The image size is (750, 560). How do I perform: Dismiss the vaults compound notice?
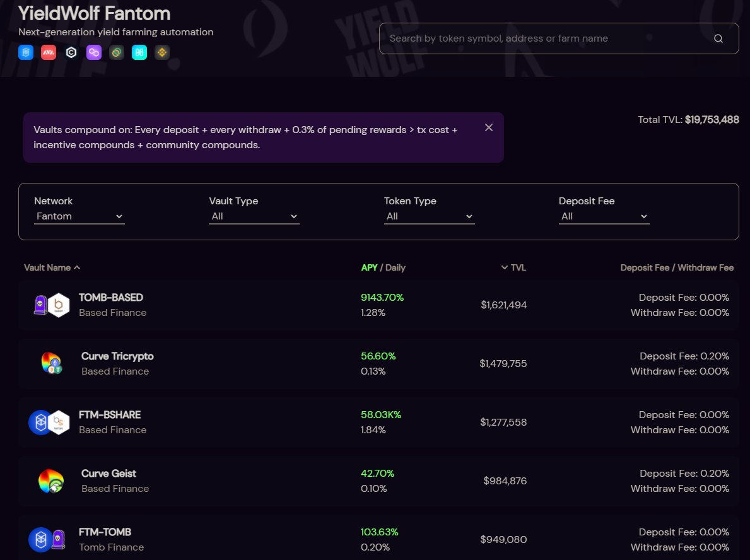pyautogui.click(x=488, y=127)
